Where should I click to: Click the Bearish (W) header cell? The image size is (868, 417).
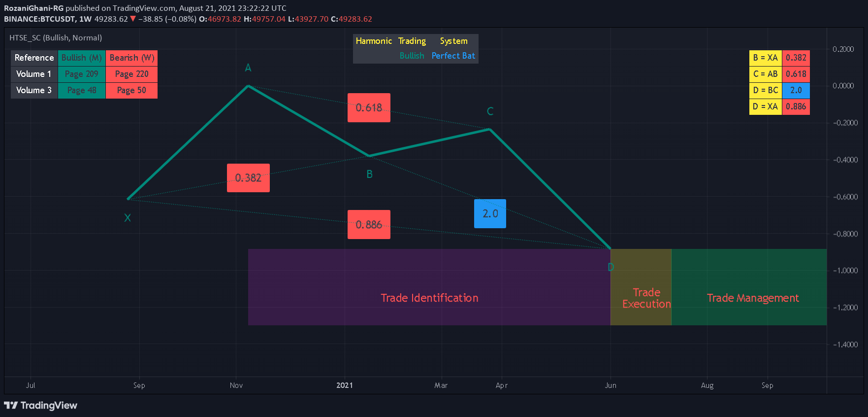(x=132, y=58)
